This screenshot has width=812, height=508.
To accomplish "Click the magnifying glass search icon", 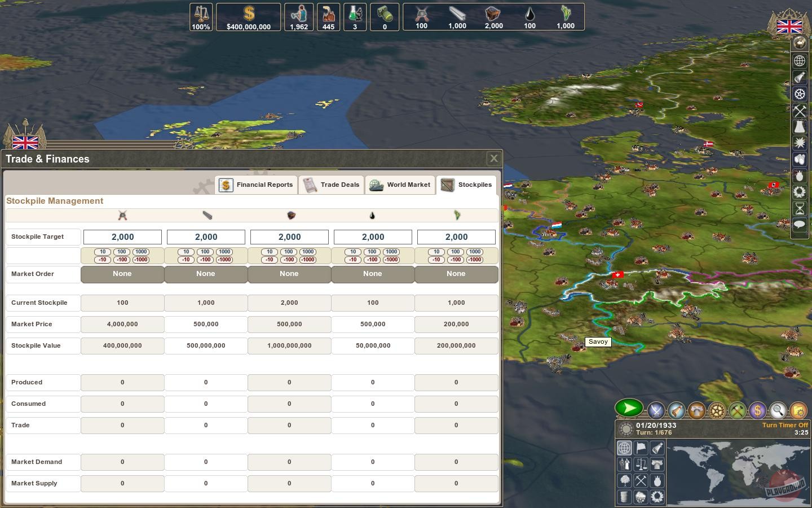I will [778, 410].
